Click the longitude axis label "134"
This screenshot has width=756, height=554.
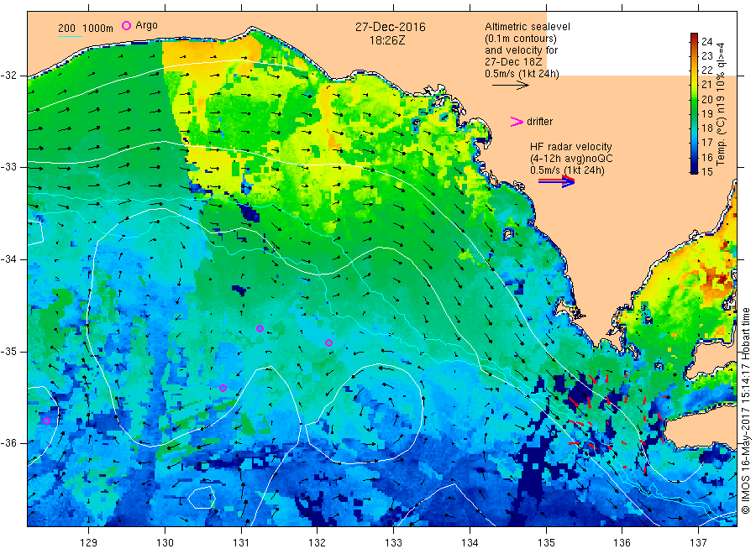tap(470, 543)
